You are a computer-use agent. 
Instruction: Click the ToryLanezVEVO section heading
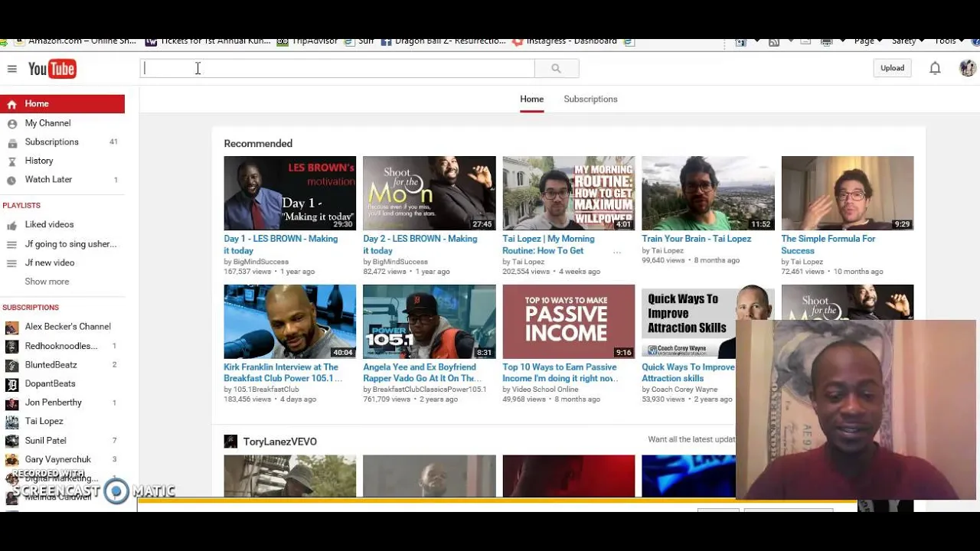[x=279, y=442]
